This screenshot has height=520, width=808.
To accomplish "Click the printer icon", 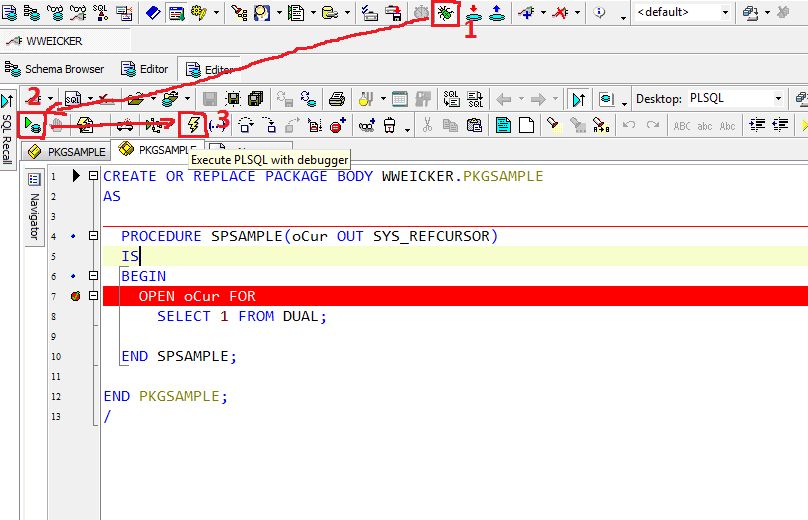I will (x=336, y=98).
